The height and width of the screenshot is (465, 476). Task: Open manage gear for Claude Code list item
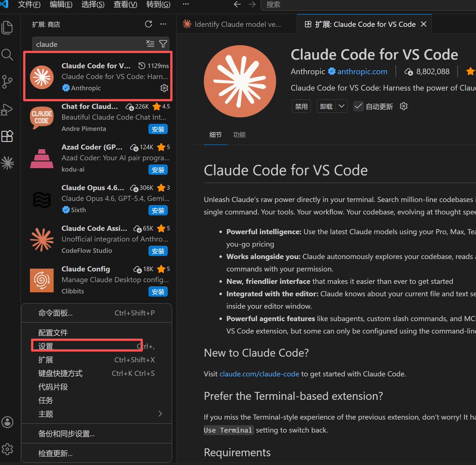coord(164,88)
